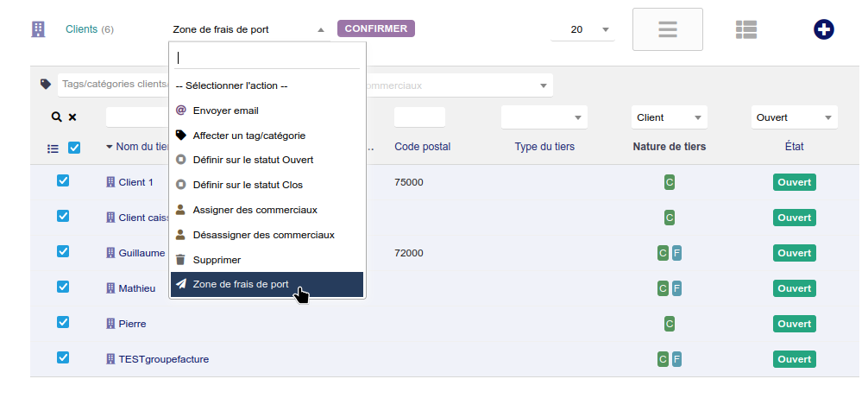Image resolution: width=868 pixels, height=398 pixels.
Task: Switch to hamburger list view icon
Action: tap(667, 29)
